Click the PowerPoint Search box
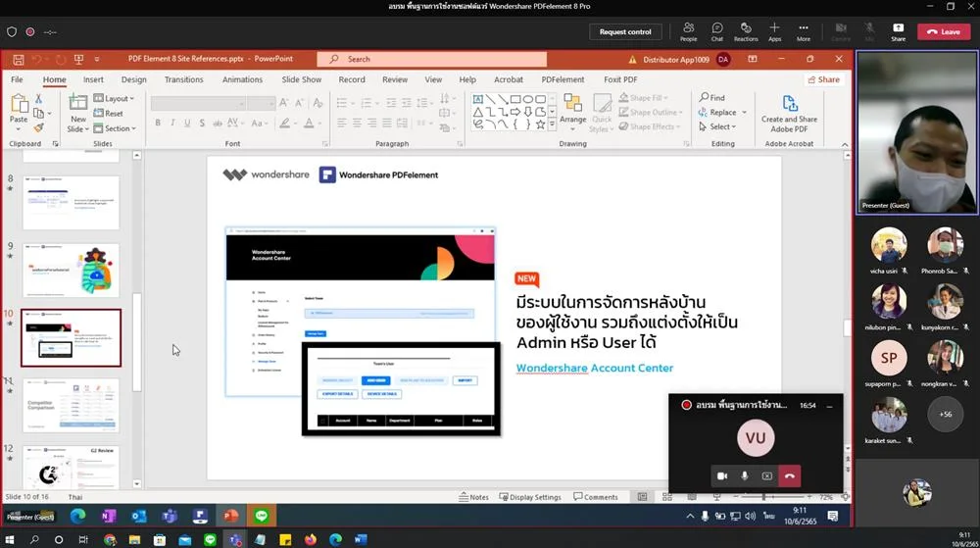This screenshot has width=980, height=548. coord(431,60)
